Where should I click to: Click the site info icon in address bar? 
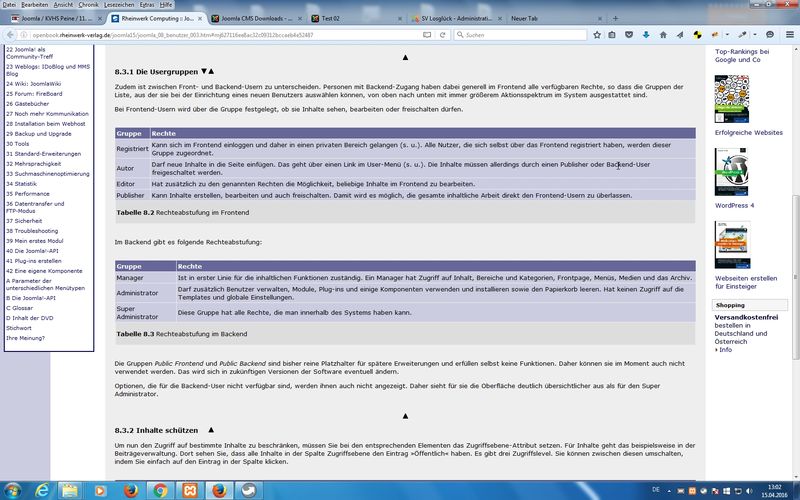(23, 35)
